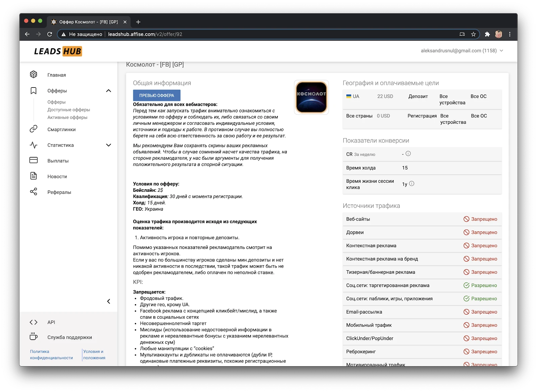Viewport: 537px width, 392px height.
Task: Click Запрещено status for ClickUnder/PopUnder
Action: coord(480,338)
